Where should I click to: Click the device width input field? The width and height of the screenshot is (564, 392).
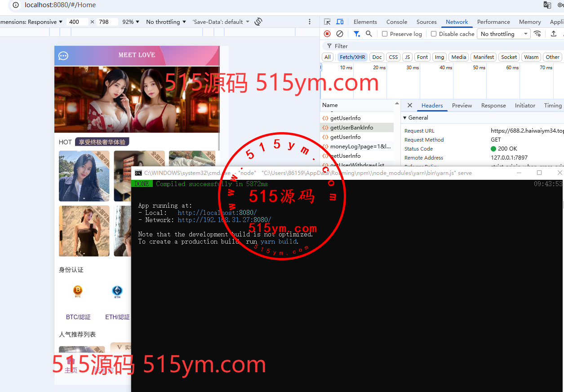point(77,22)
